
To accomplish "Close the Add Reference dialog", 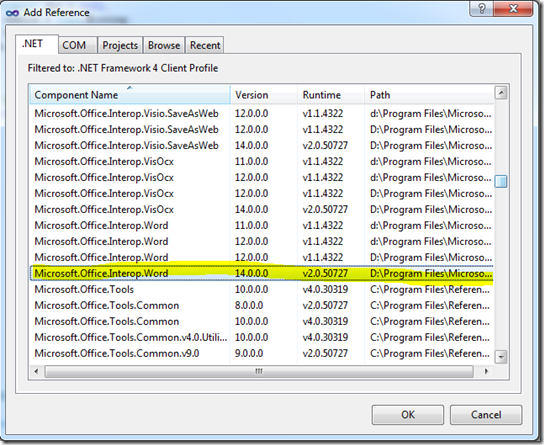I will [513, 8].
